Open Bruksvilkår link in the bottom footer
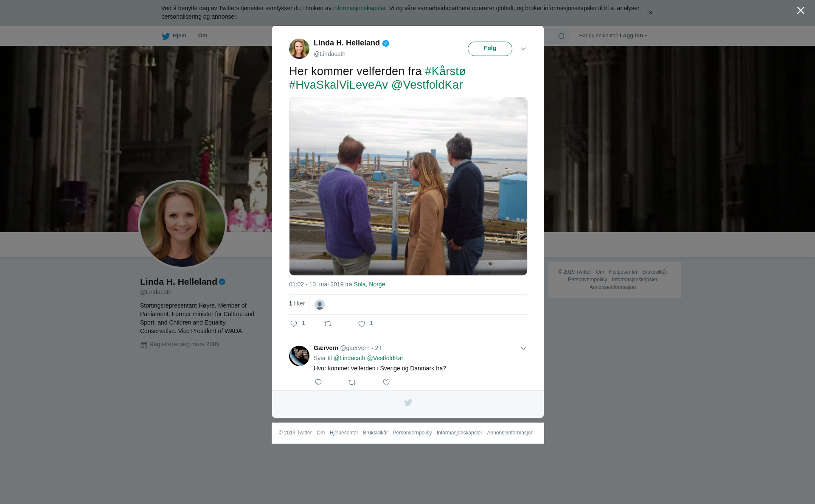This screenshot has width=815, height=504. point(375,433)
